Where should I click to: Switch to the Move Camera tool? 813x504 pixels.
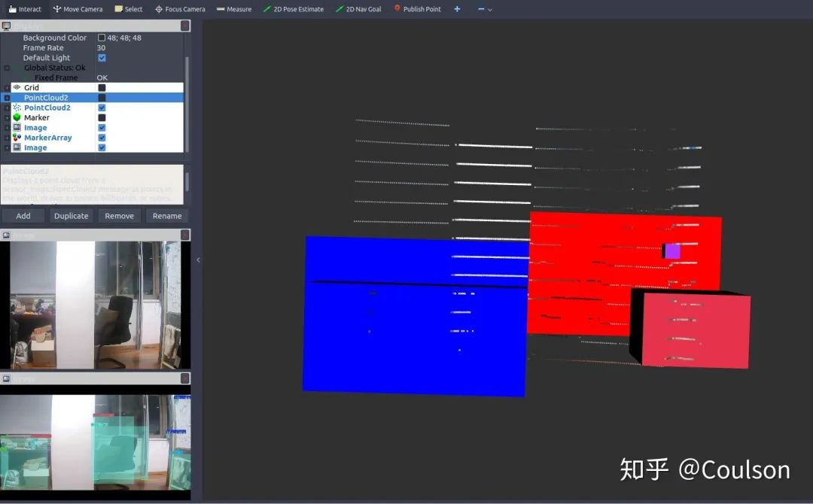(x=78, y=9)
